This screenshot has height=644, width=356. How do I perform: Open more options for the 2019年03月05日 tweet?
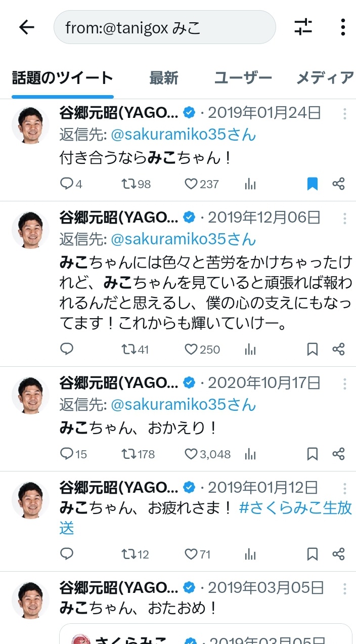pos(344,588)
